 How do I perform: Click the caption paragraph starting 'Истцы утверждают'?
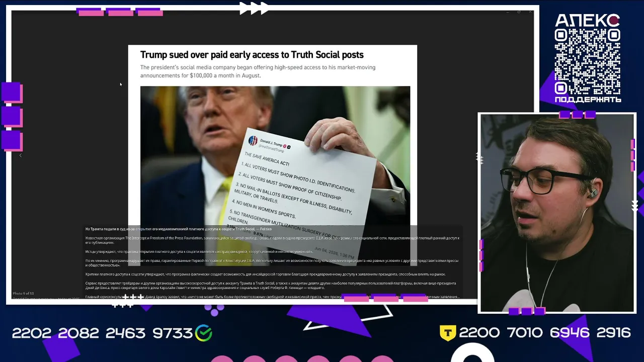click(x=199, y=251)
